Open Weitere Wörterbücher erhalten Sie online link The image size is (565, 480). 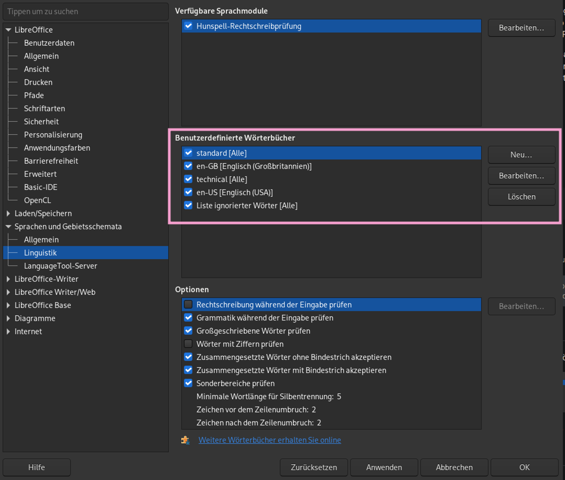pyautogui.click(x=270, y=440)
